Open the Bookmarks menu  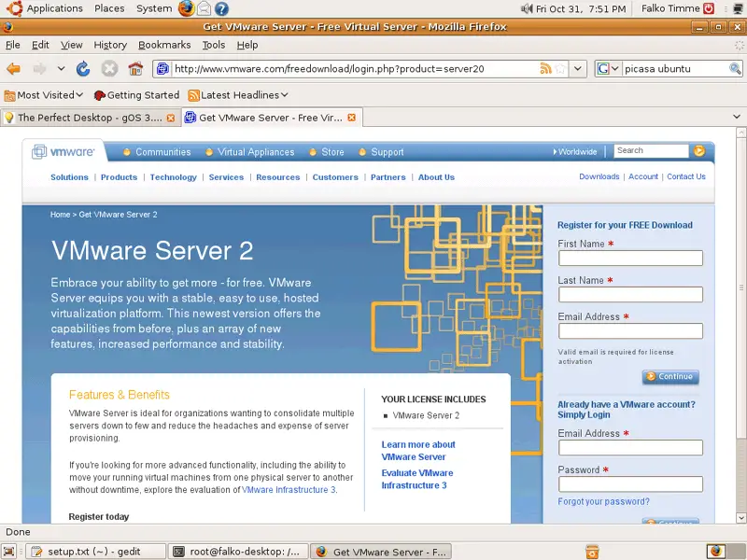(164, 45)
